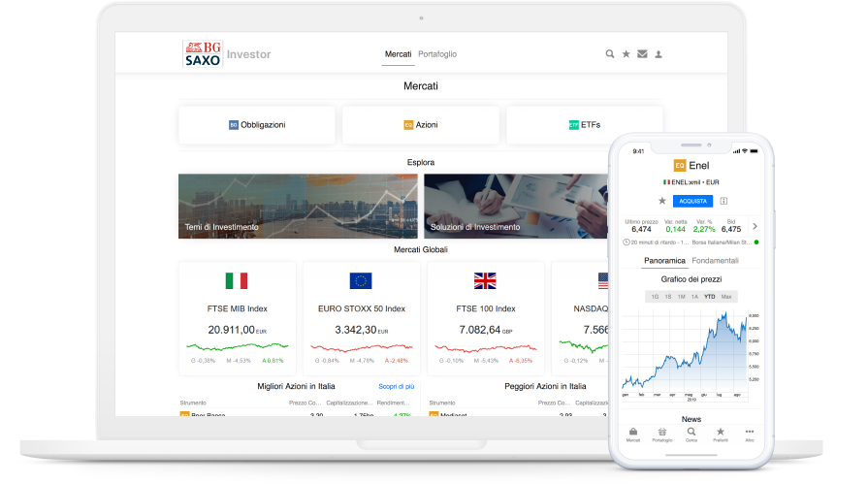This screenshot has height=484, width=868.
Task: Set chart range to Max
Action: tap(726, 297)
